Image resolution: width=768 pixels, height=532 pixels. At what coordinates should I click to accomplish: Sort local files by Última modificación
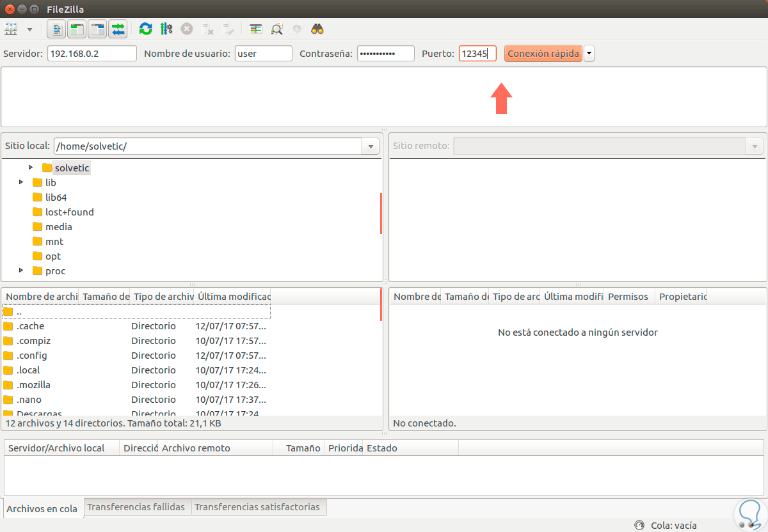point(233,297)
